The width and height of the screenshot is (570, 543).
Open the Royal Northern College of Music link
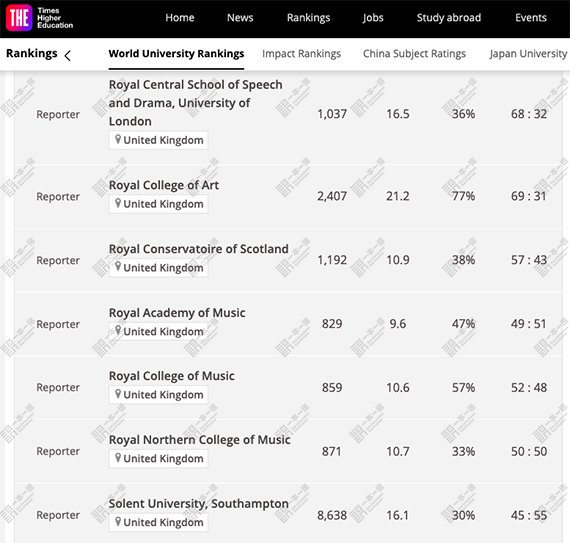(200, 440)
